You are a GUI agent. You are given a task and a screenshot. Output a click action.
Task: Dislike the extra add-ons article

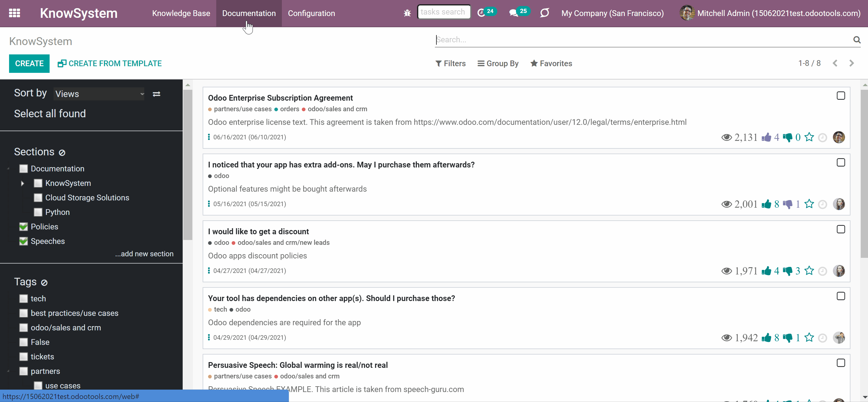click(x=788, y=204)
